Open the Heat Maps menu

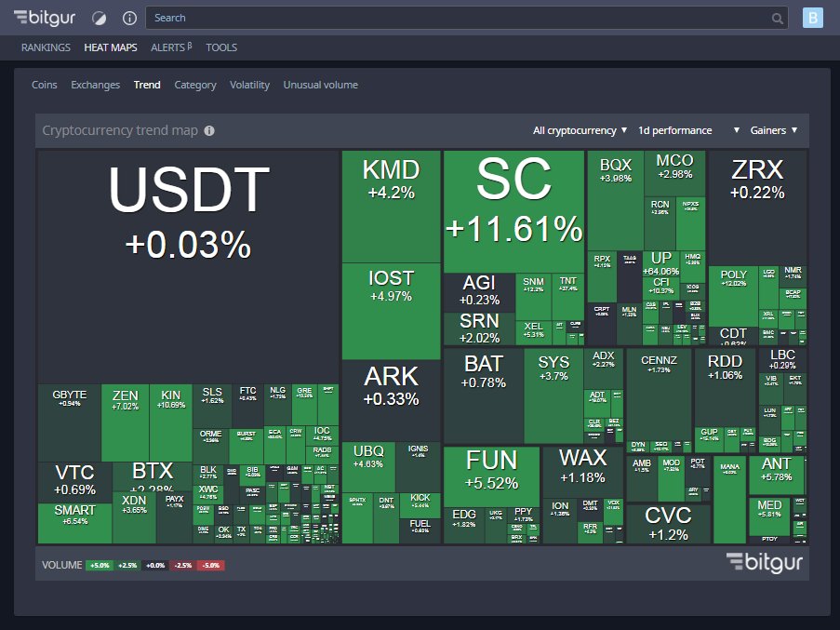pos(111,47)
